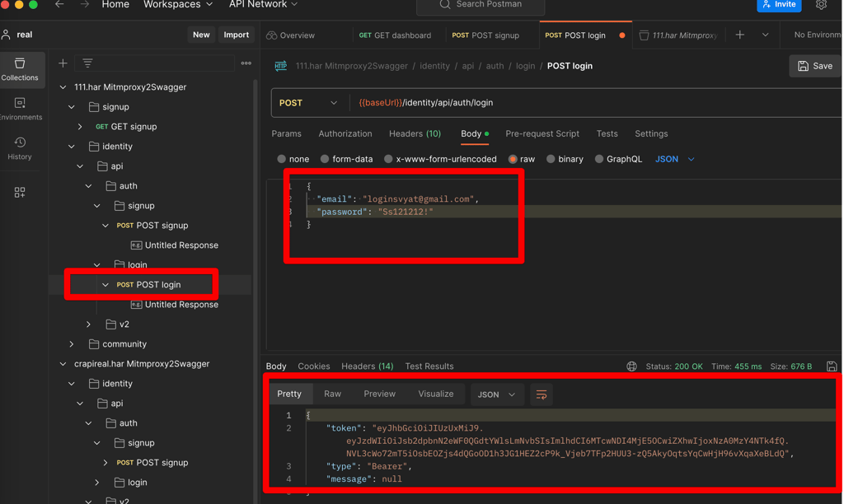The image size is (844, 504).
Task: Open the response JSON format dropdown
Action: click(x=496, y=394)
